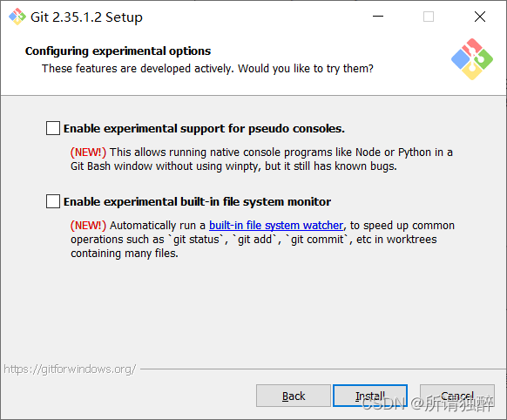Tick the built-in file system monitor checkbox
Screen dimensions: 507x420
pos(53,201)
